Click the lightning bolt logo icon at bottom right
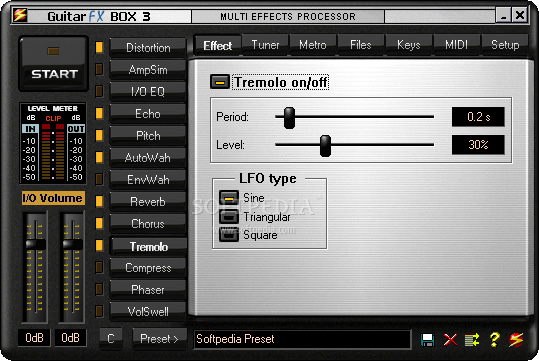Screen dimensions: 539x361 coord(516,340)
